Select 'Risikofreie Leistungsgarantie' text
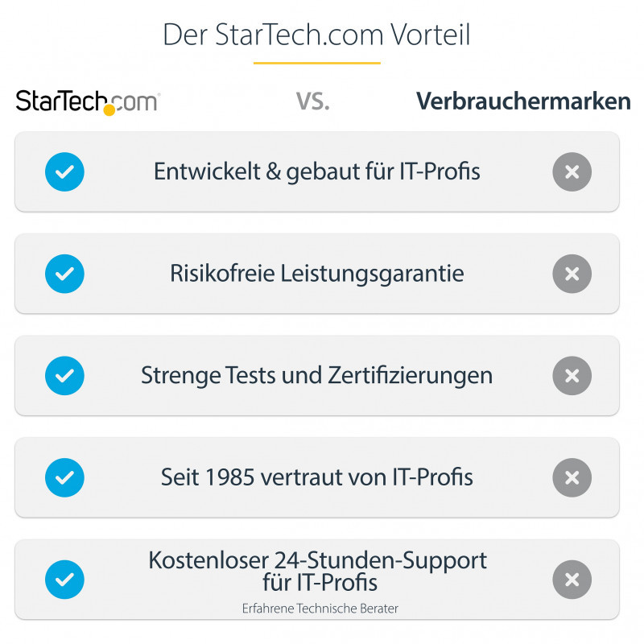This screenshot has width=644, height=644. click(x=316, y=274)
